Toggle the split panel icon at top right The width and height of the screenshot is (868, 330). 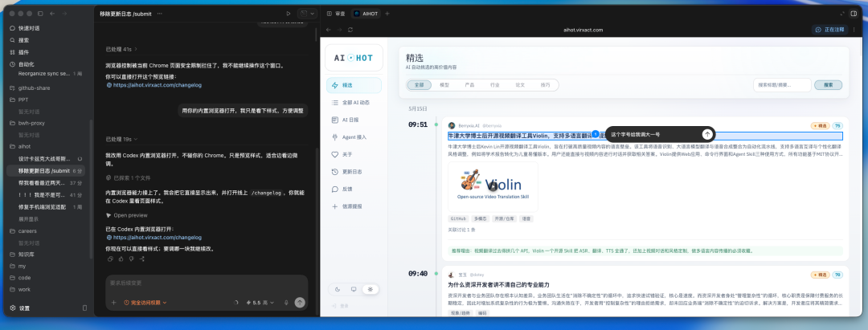click(x=854, y=14)
